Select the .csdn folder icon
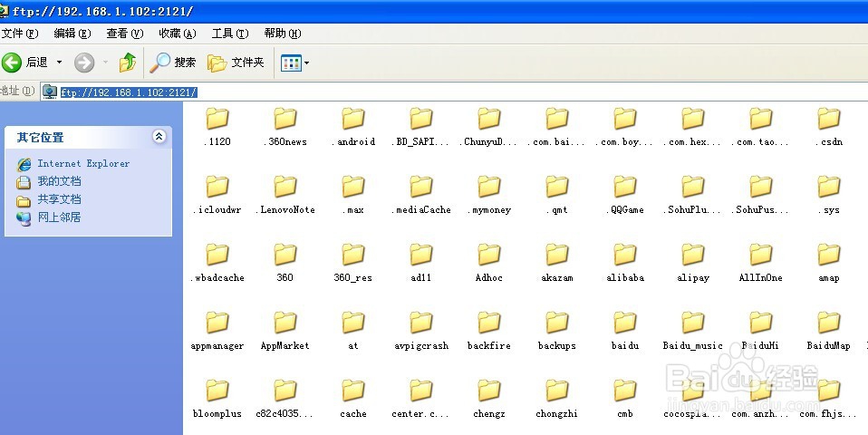868x435 pixels. (829, 119)
